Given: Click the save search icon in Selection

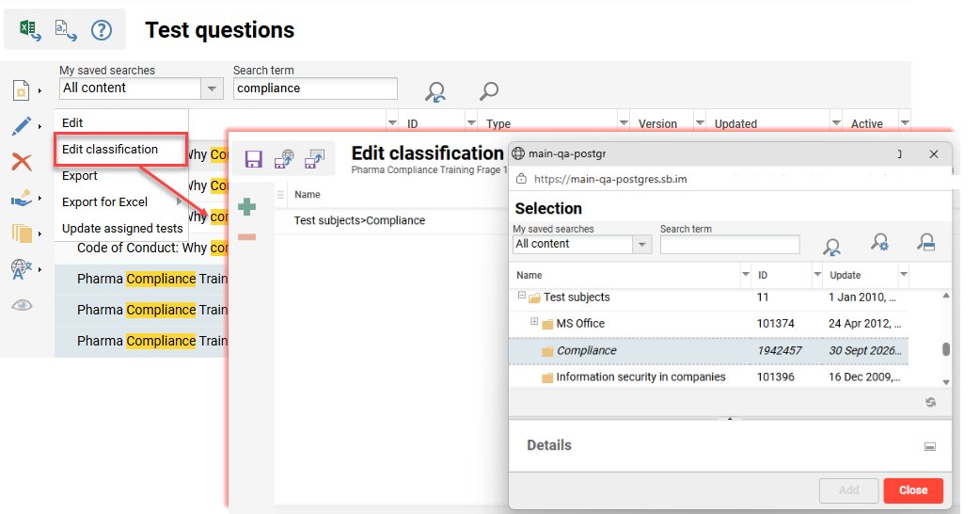Looking at the screenshot, I should pyautogui.click(x=927, y=242).
